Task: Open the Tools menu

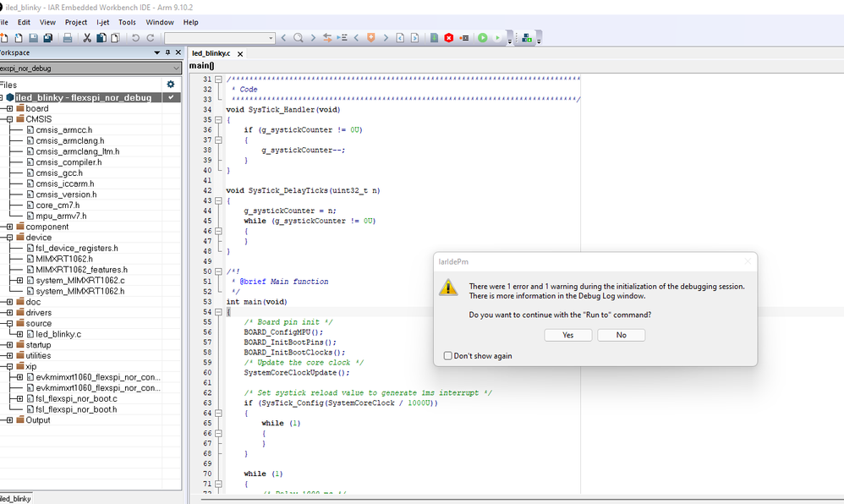Action: (127, 22)
